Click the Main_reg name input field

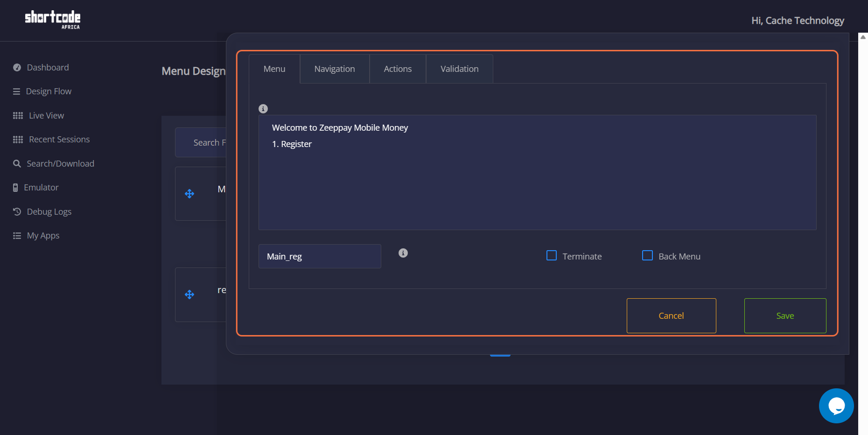coord(320,256)
